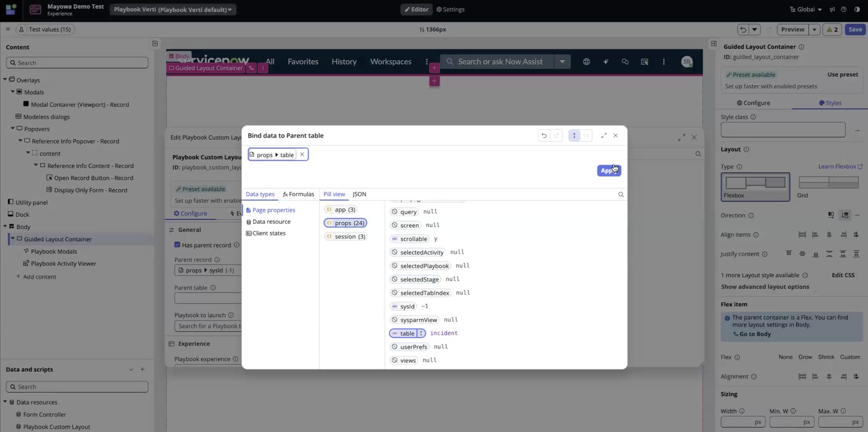Open Learn Flexbox link

[840, 167]
